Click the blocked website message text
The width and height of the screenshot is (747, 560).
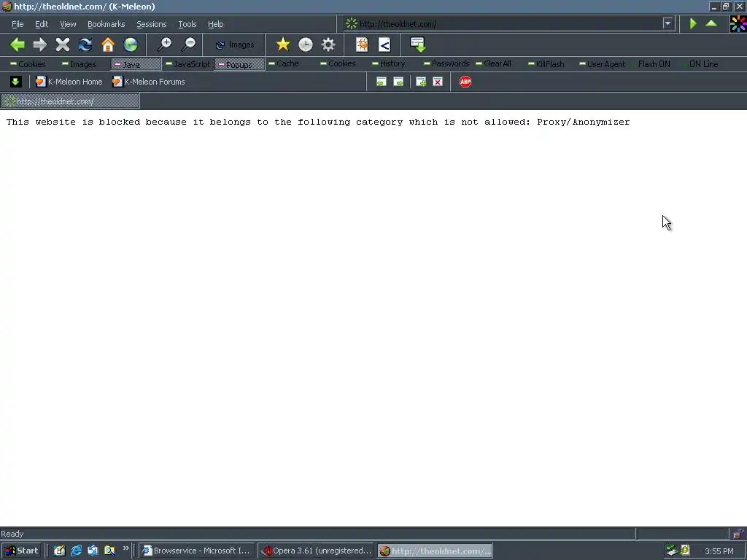click(318, 122)
